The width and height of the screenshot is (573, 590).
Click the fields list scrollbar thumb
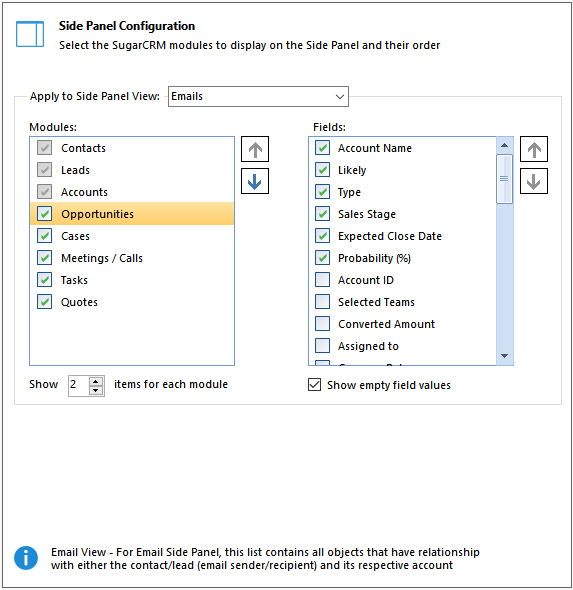[504, 179]
